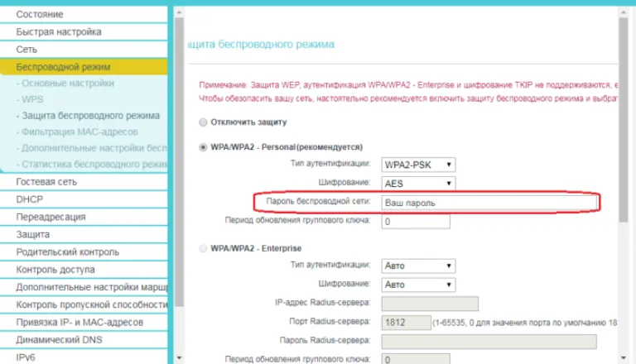Open Статистика беспроводного режима submenu item
This screenshot has height=364, width=636.
click(x=92, y=164)
